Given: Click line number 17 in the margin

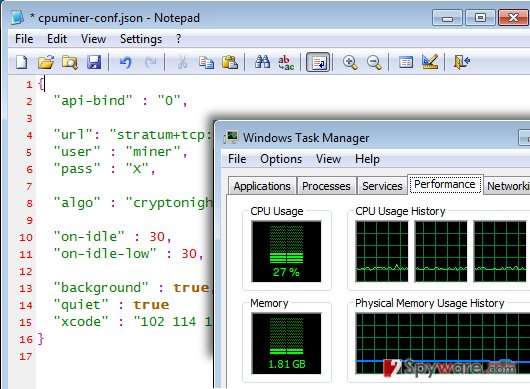Looking at the screenshot, I should pyautogui.click(x=26, y=357).
